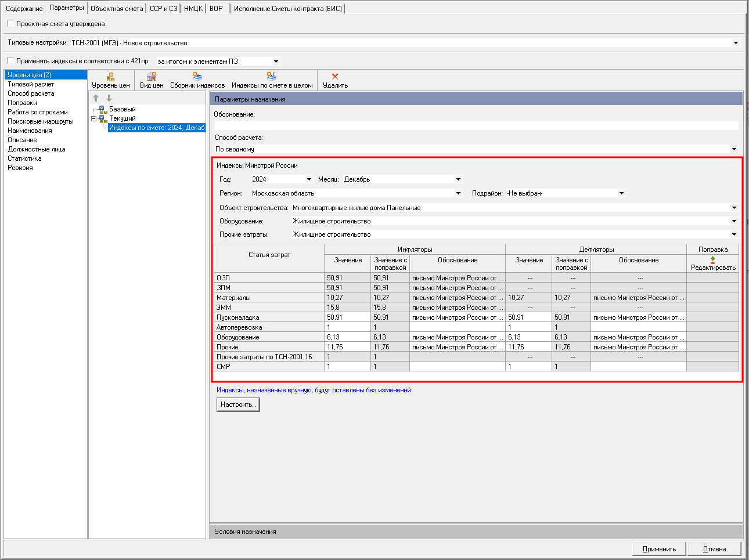This screenshot has height=560, width=749.
Task: Click the Уровень цен toolbar icon
Action: 110,77
